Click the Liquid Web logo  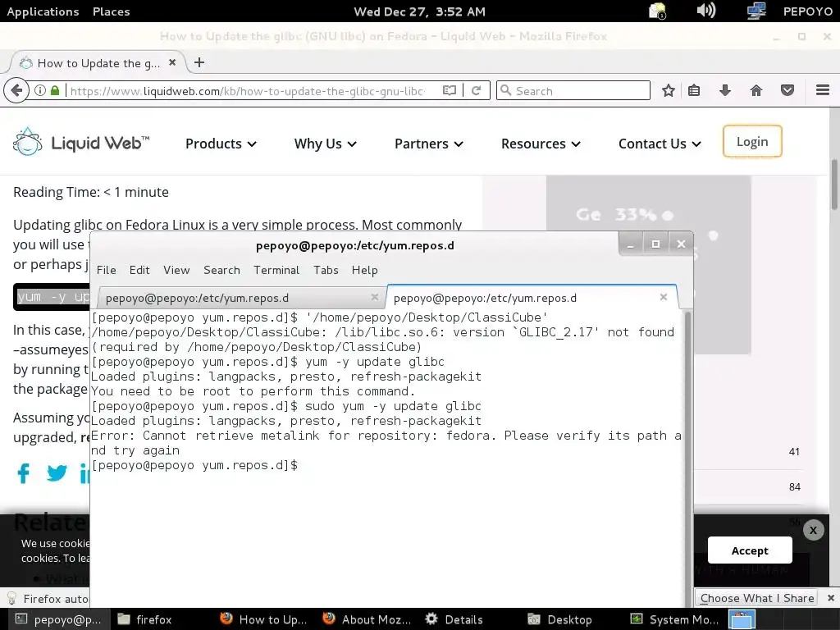pyautogui.click(x=81, y=143)
